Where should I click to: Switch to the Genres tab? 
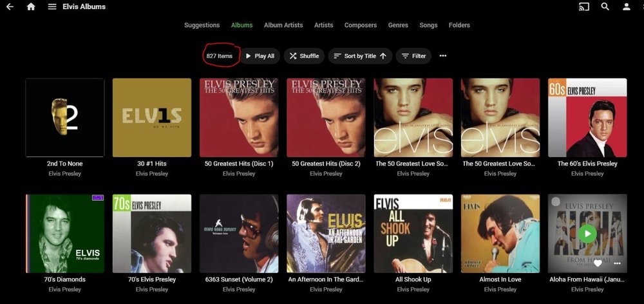click(398, 25)
